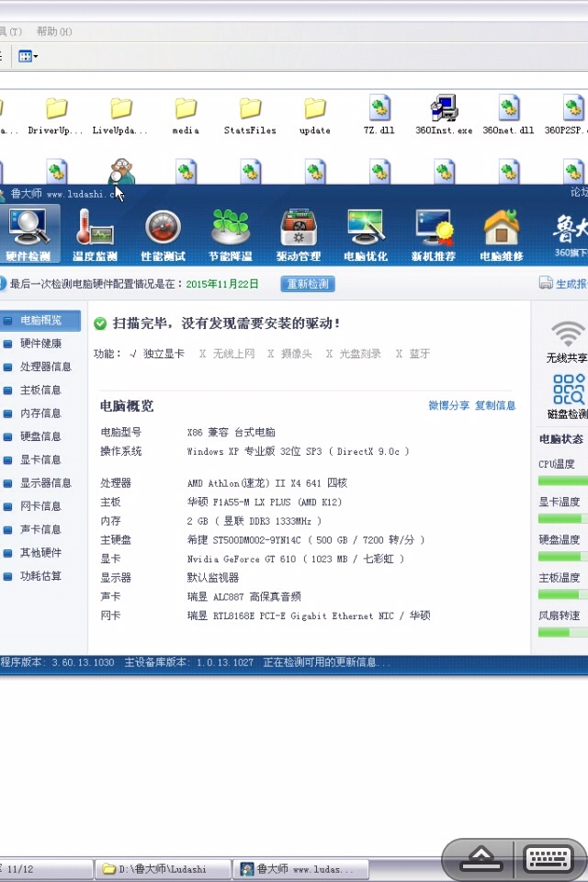Switch to 鲁大师 www.ludas... taskbar button
Viewport: 588px width, 882px height.
302,869
